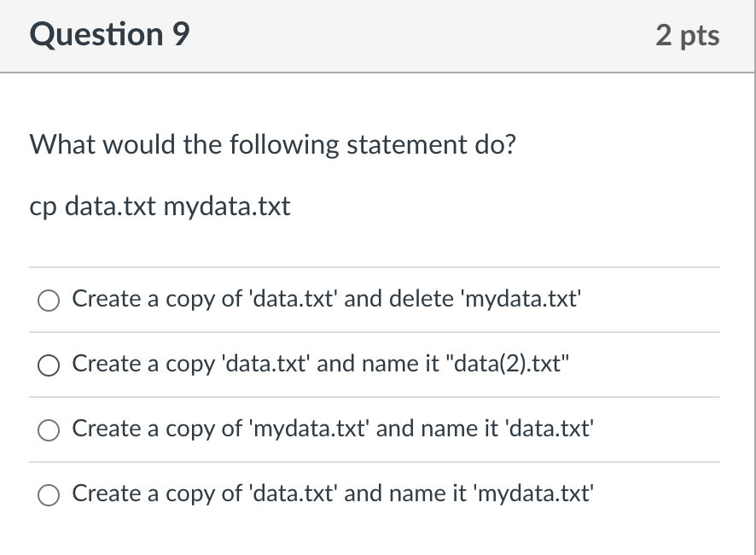Click the "Question 9" heading
Viewport: 756px width, 555px height.
coord(109,35)
